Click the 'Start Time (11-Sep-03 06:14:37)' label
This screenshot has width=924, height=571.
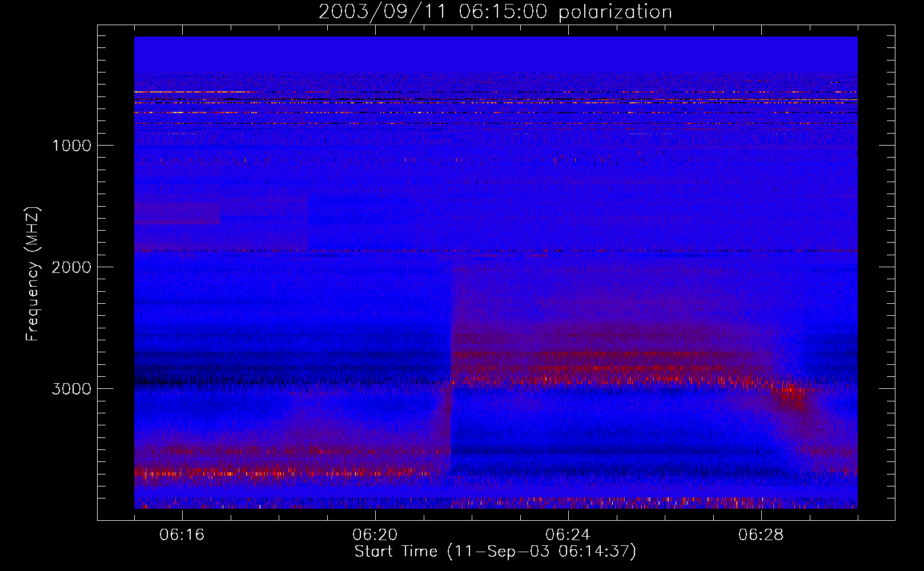pos(495,552)
